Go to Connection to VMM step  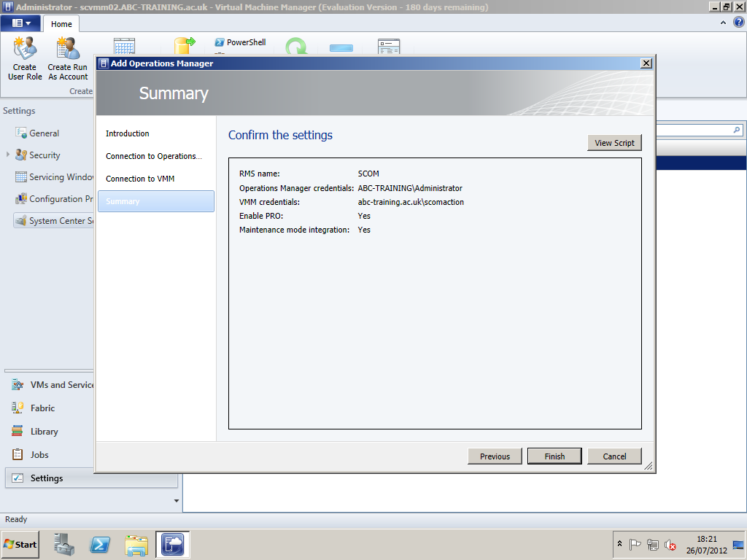[x=140, y=179]
